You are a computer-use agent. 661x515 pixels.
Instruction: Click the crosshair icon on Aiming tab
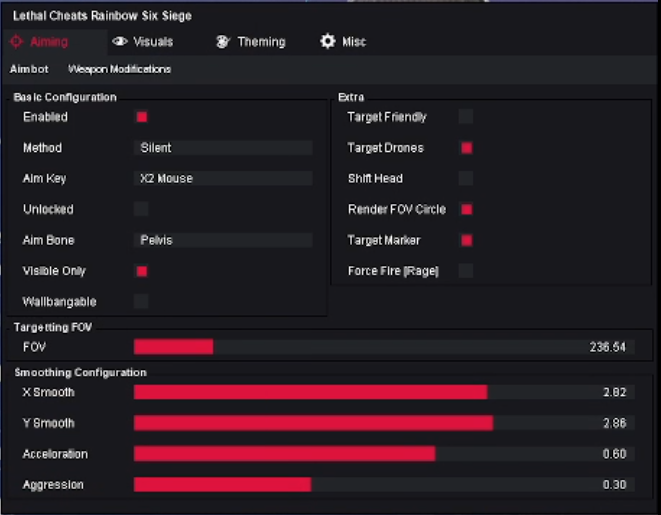click(x=17, y=42)
